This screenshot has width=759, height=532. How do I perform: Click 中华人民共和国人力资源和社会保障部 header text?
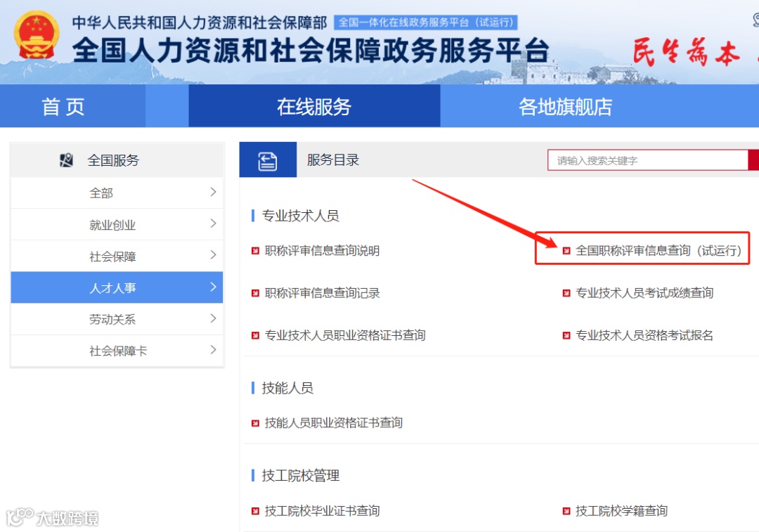coord(200,22)
